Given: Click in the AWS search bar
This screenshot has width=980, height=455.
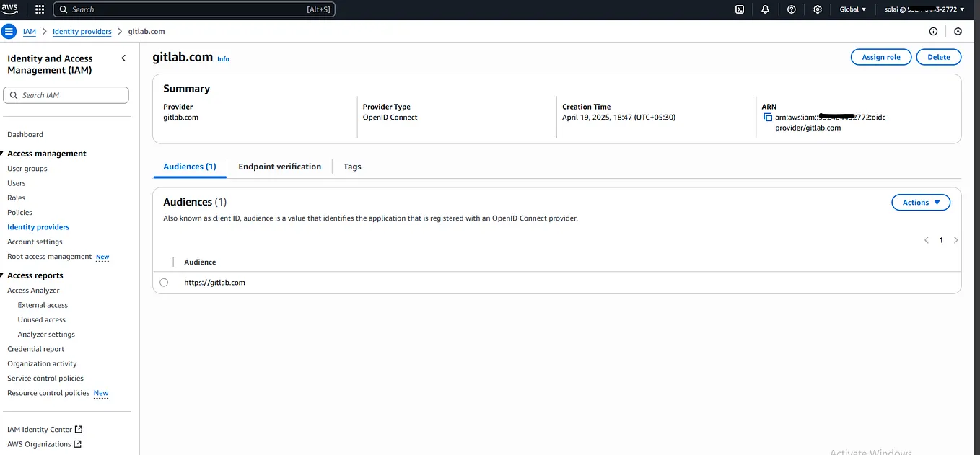Looking at the screenshot, I should (x=195, y=9).
